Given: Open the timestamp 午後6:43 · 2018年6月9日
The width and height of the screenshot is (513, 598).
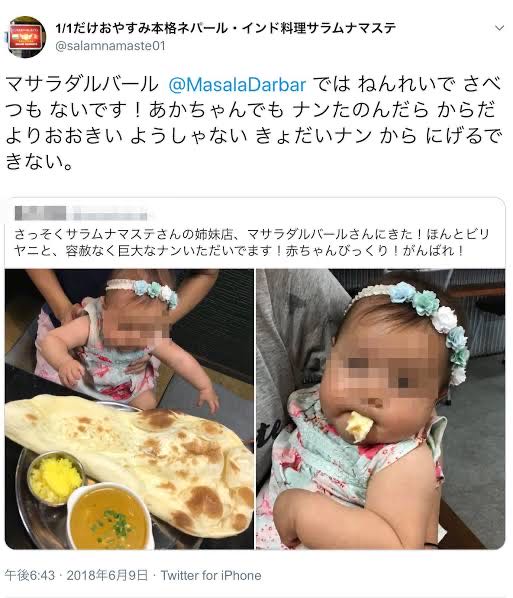Looking at the screenshot, I should [x=76, y=575].
